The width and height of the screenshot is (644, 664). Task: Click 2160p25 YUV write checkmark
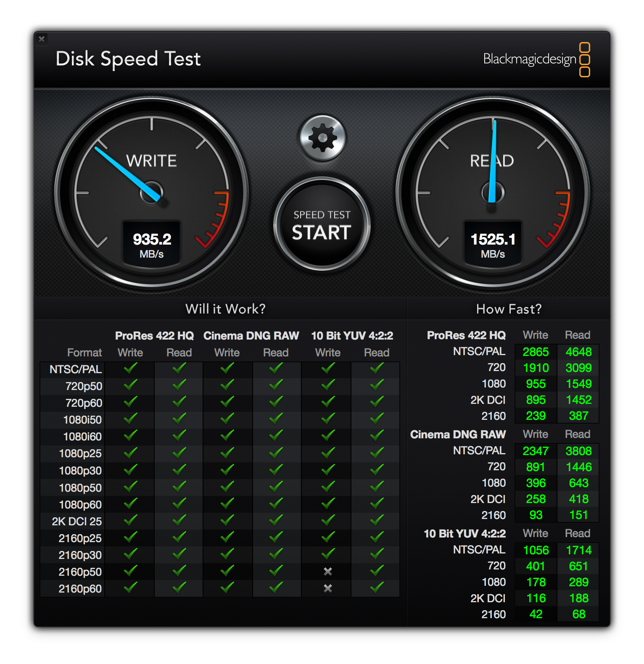click(x=328, y=537)
